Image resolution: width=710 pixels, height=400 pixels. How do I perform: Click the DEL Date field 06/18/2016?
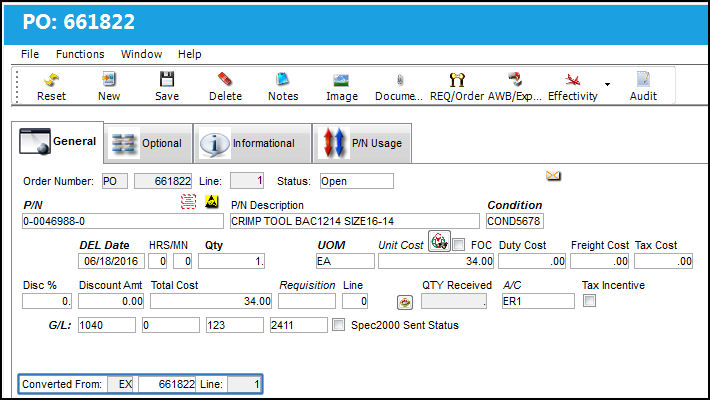pyautogui.click(x=111, y=261)
